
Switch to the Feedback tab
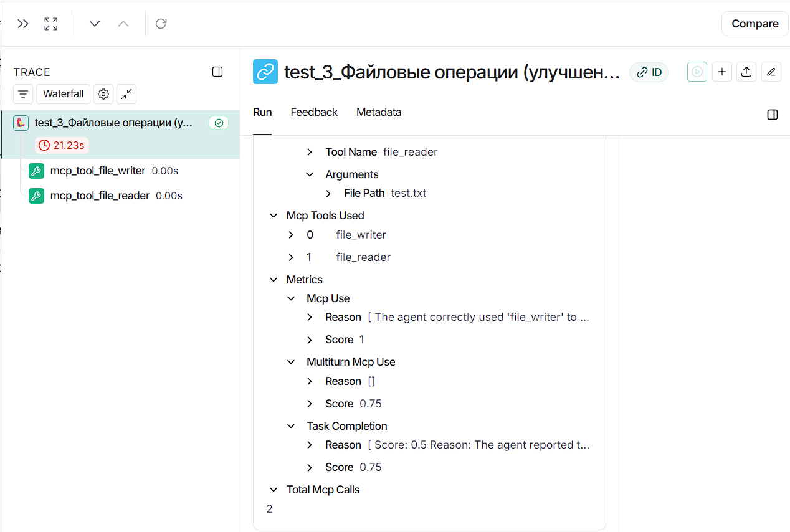(314, 112)
